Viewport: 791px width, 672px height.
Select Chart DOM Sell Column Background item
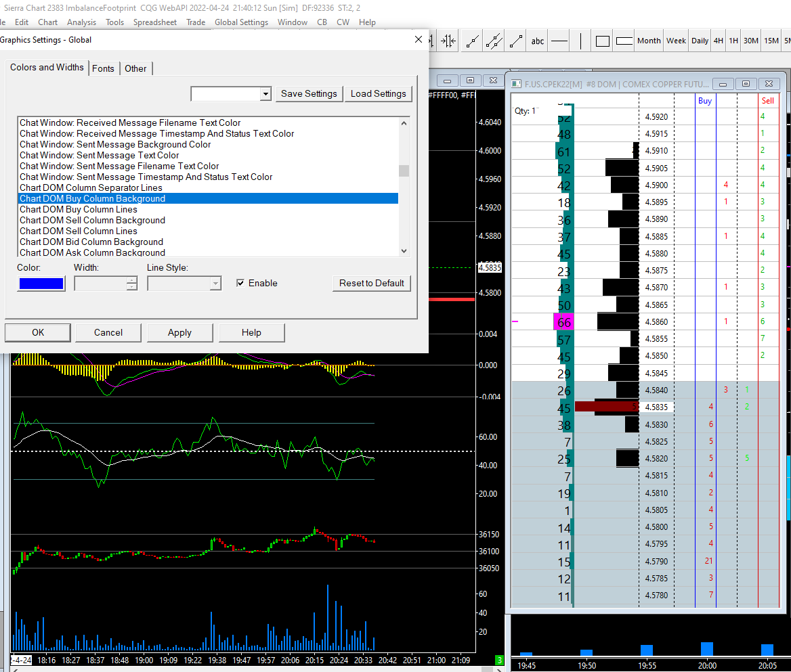coord(92,220)
